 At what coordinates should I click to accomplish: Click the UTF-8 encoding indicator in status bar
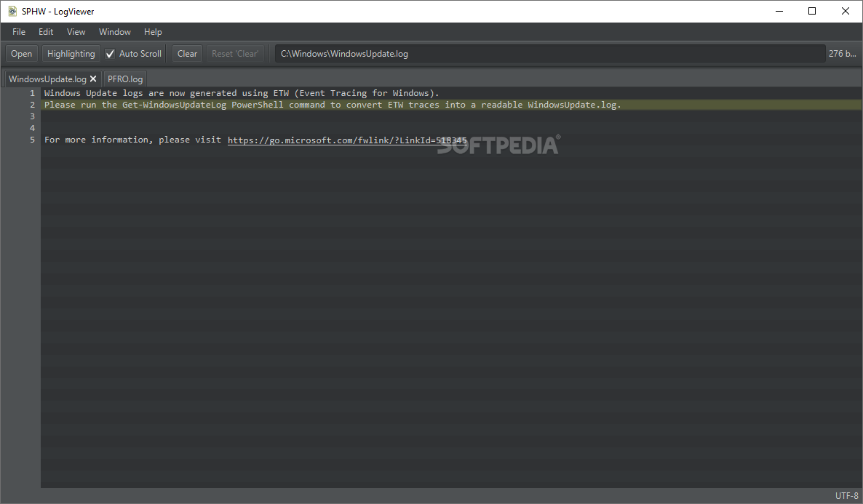(x=846, y=496)
